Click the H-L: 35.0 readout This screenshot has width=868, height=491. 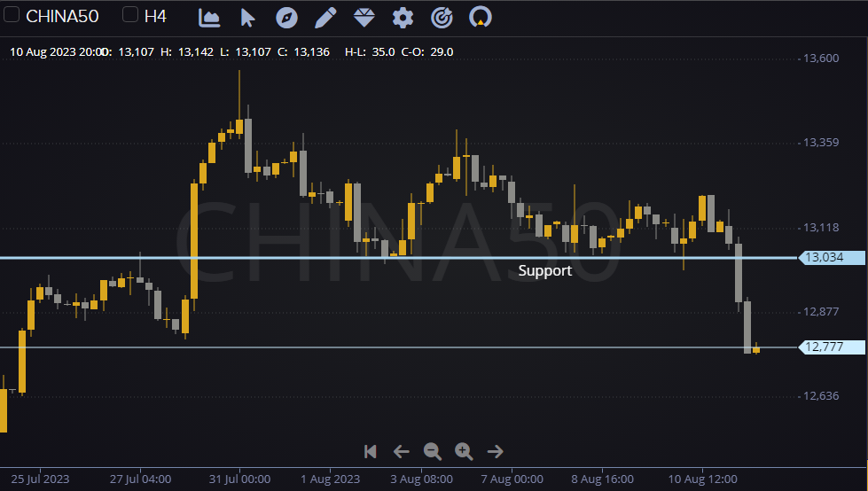[370, 52]
